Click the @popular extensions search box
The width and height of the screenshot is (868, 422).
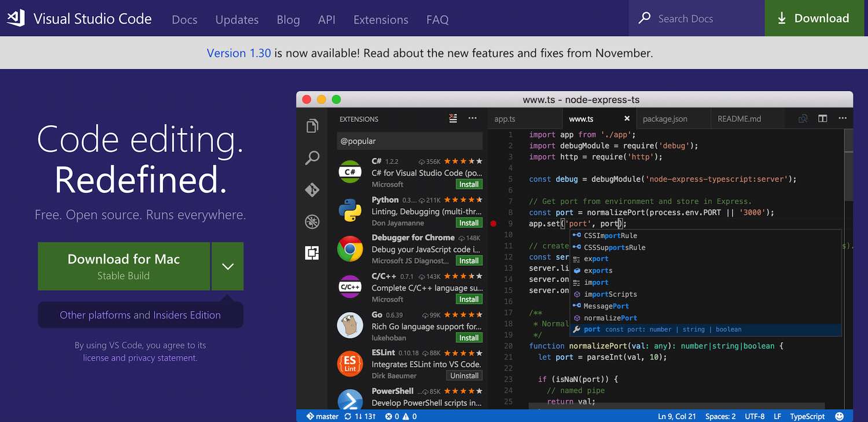410,141
